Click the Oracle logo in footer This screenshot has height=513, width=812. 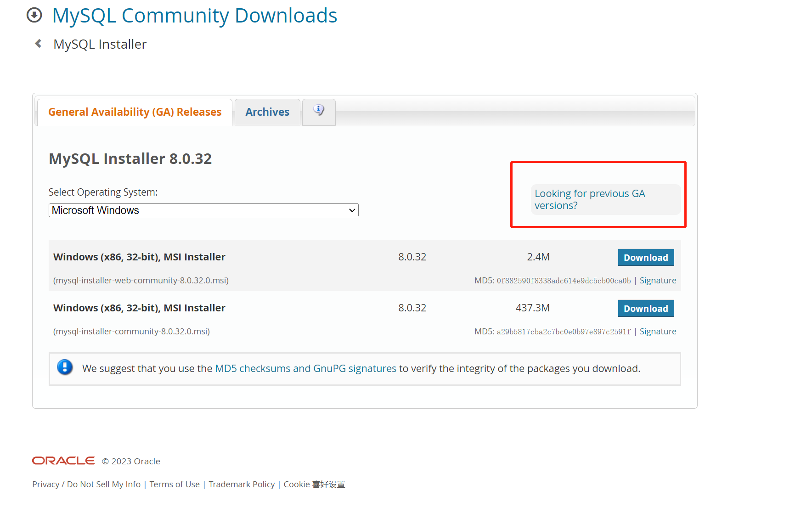63,461
